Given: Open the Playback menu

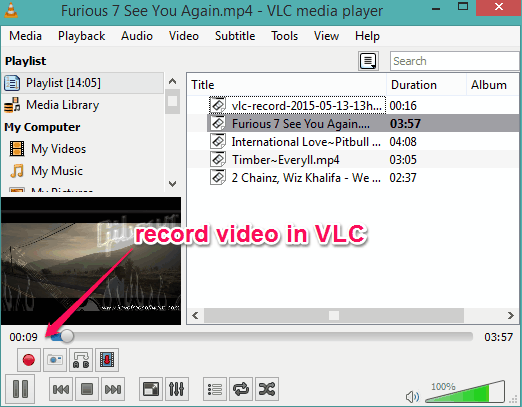Looking at the screenshot, I should point(82,36).
